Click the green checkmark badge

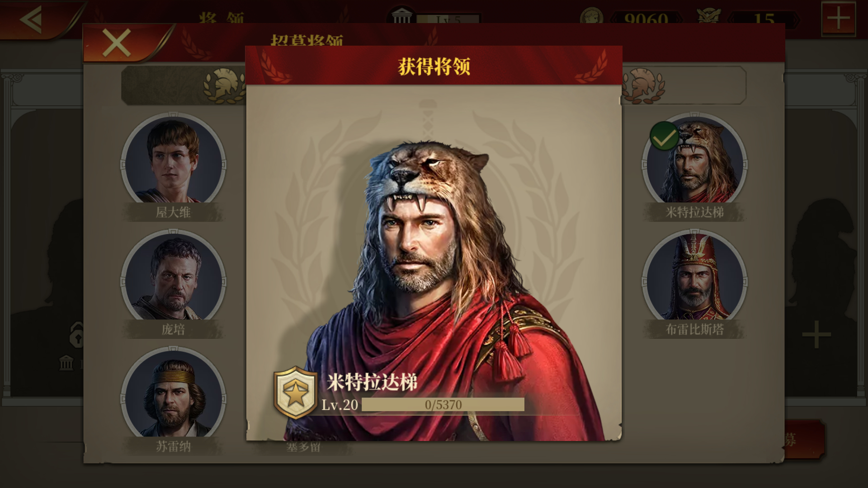(x=664, y=136)
